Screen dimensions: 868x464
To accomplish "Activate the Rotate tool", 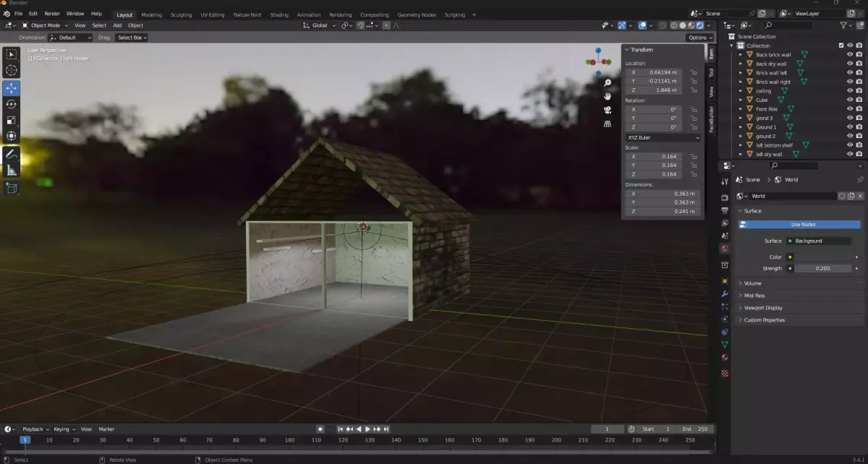I will coord(12,104).
